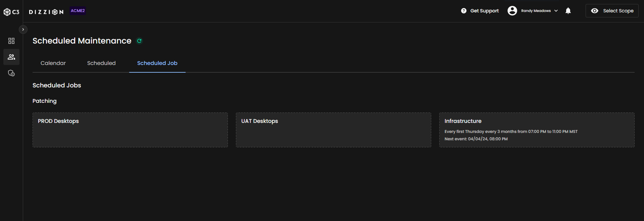Viewport: 644px width, 221px height.
Task: Expand the Randy Meadows dropdown arrow
Action: 556,11
